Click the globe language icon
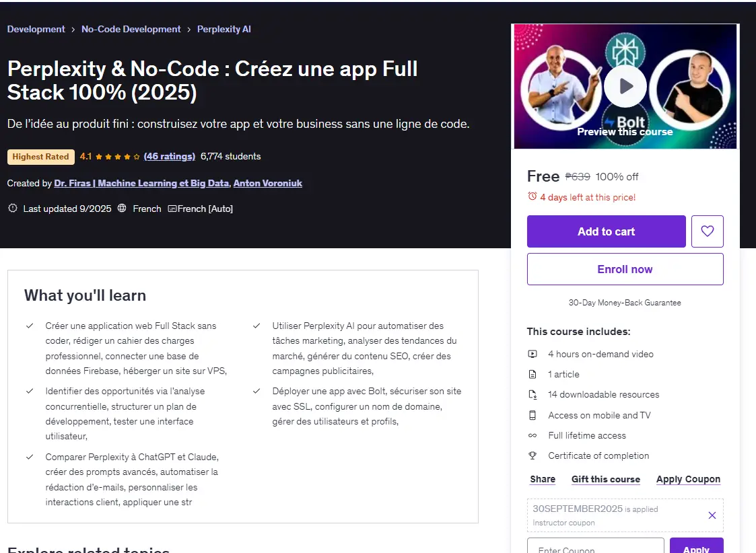This screenshot has width=756, height=553. (x=122, y=208)
